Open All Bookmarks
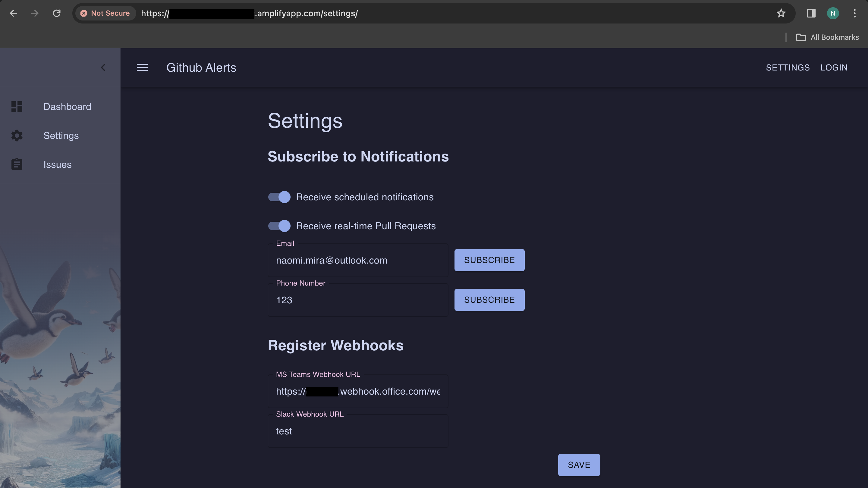This screenshot has height=488, width=868. pos(828,37)
